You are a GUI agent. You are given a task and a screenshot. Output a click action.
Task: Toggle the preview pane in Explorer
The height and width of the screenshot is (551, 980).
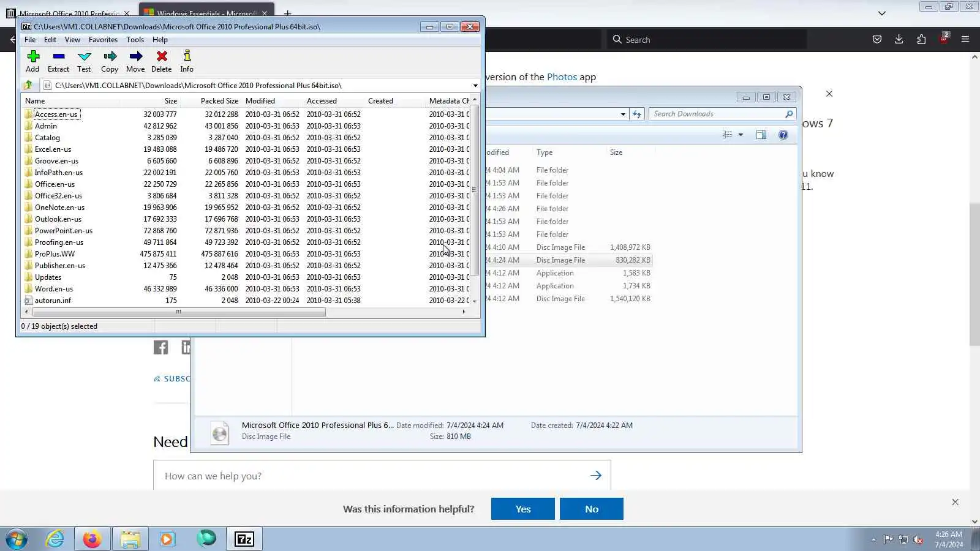tap(761, 135)
